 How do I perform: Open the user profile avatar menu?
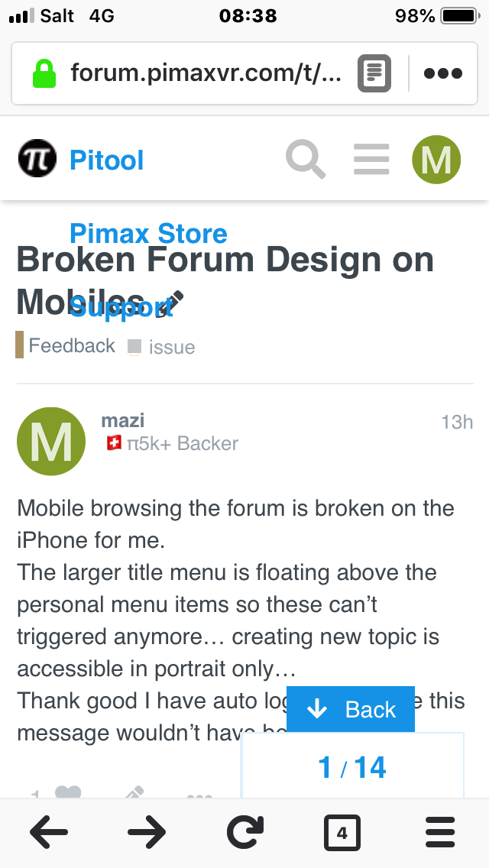pos(436,160)
